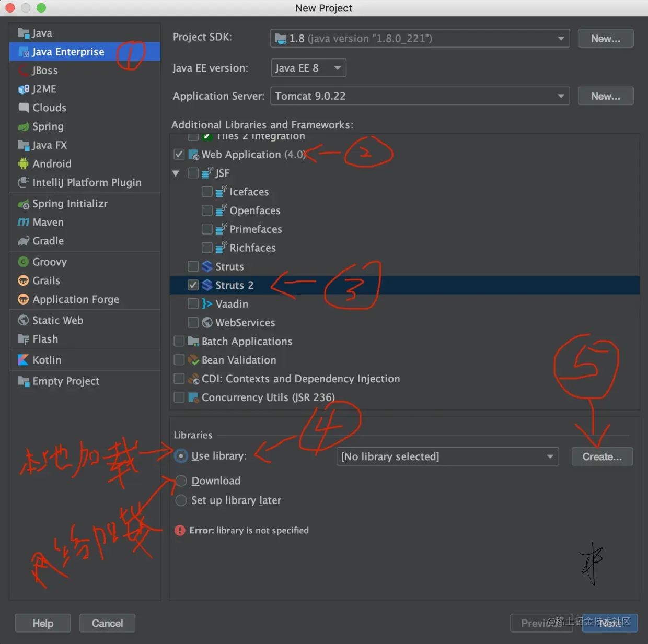Click the Next button
The width and height of the screenshot is (648, 644).
(x=609, y=623)
